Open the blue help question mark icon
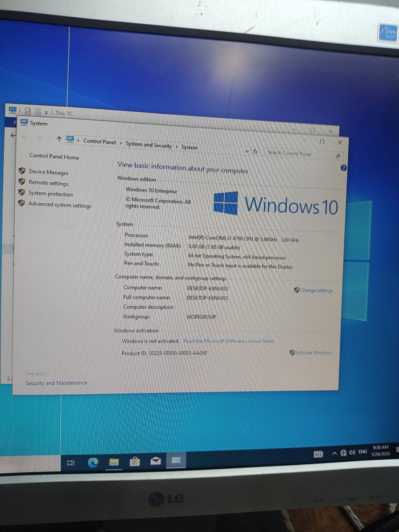 344,168
